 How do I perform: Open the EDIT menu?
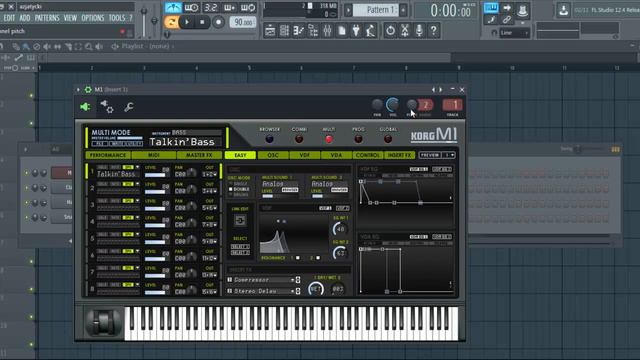[9, 18]
